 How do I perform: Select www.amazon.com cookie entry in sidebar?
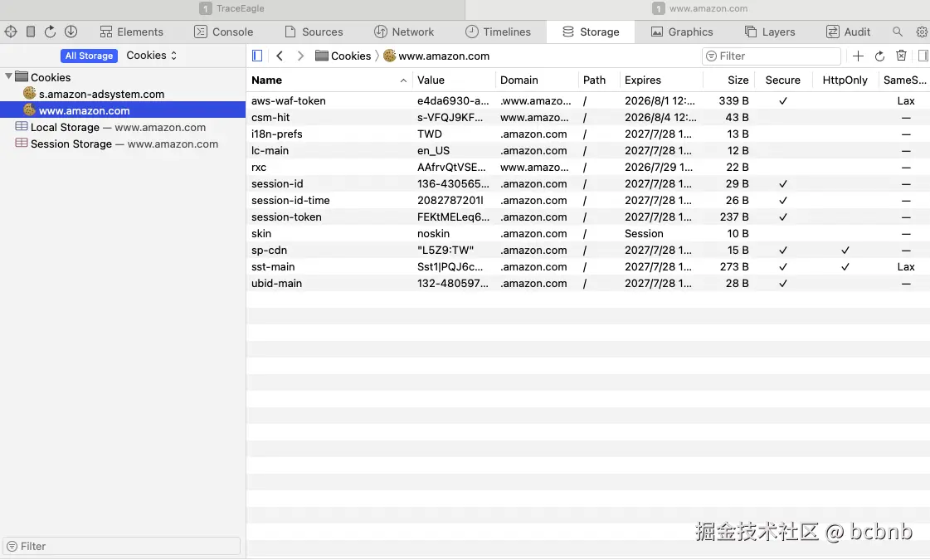pyautogui.click(x=123, y=110)
